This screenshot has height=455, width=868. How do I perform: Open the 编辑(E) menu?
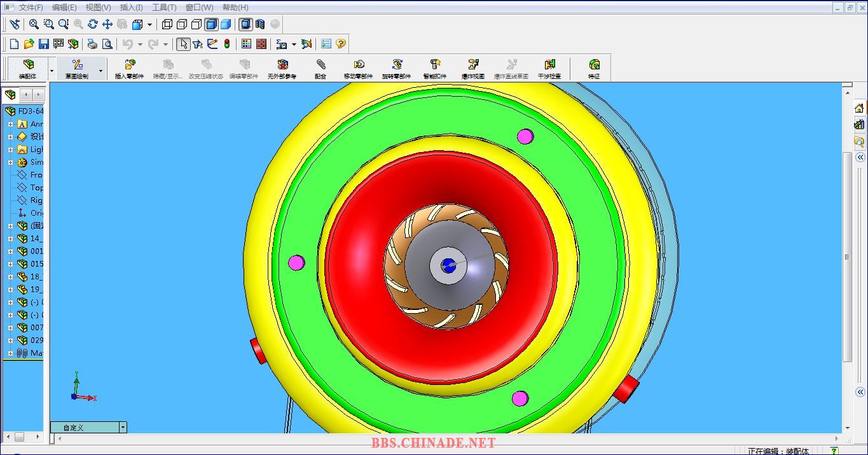point(64,8)
